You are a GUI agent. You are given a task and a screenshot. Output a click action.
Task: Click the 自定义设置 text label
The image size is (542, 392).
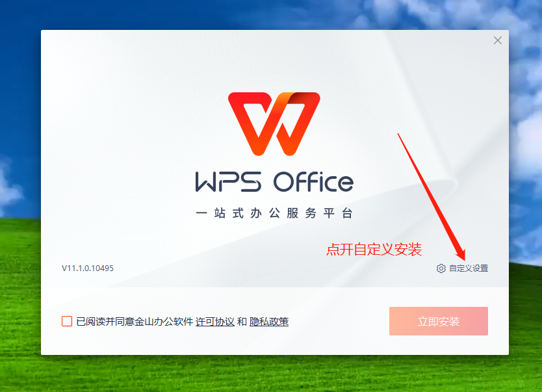(469, 268)
